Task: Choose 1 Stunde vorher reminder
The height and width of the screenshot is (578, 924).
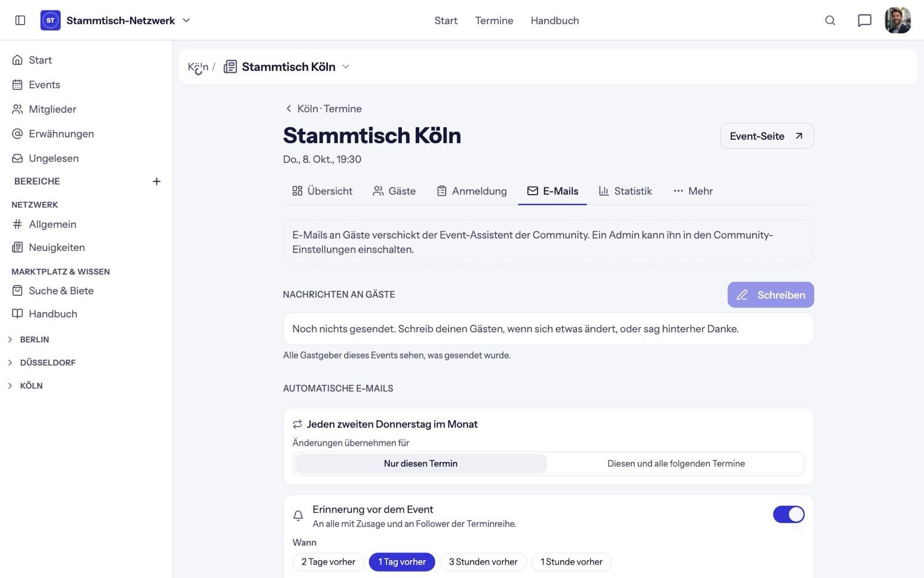Action: pyautogui.click(x=571, y=562)
